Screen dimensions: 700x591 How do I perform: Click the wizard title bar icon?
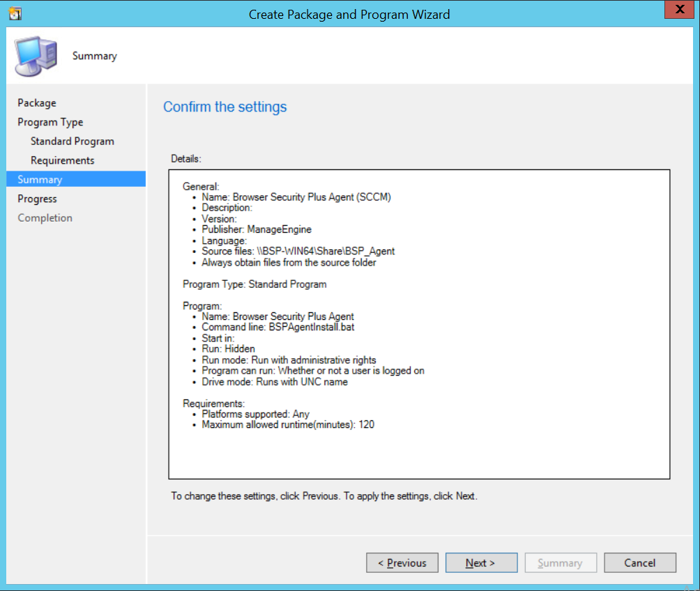[x=15, y=14]
